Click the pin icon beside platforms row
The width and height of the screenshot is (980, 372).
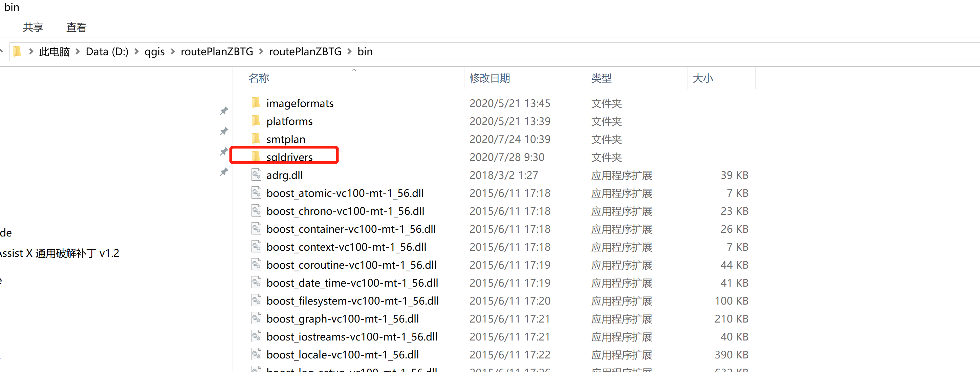(x=224, y=131)
